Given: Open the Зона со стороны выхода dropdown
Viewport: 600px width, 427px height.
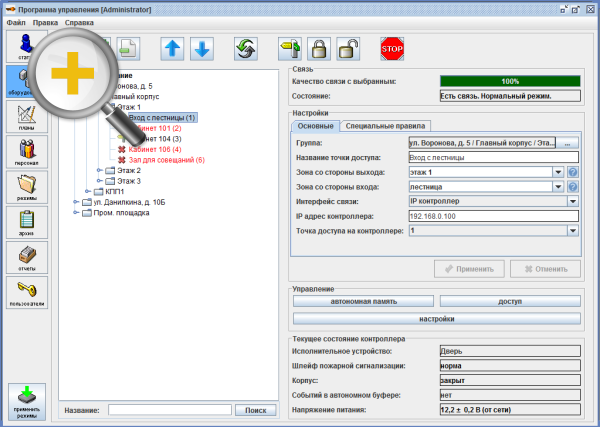Looking at the screenshot, I should [x=557, y=172].
